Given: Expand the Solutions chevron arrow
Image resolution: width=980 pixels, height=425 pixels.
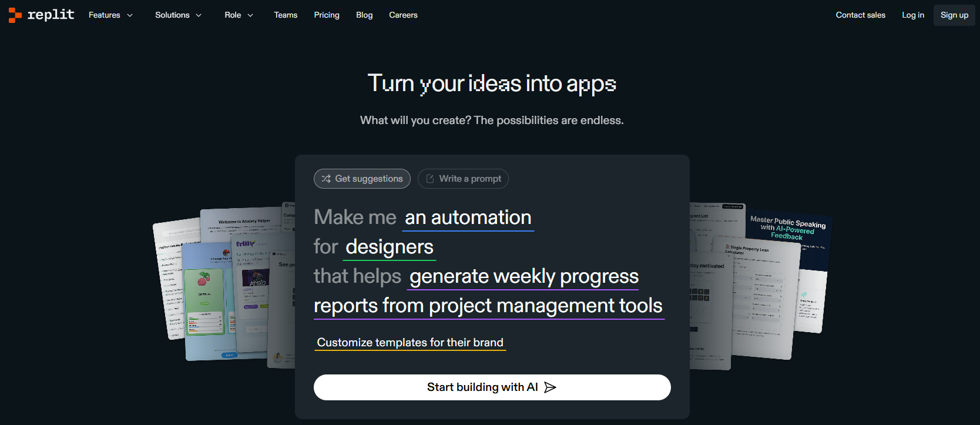Looking at the screenshot, I should point(199,15).
